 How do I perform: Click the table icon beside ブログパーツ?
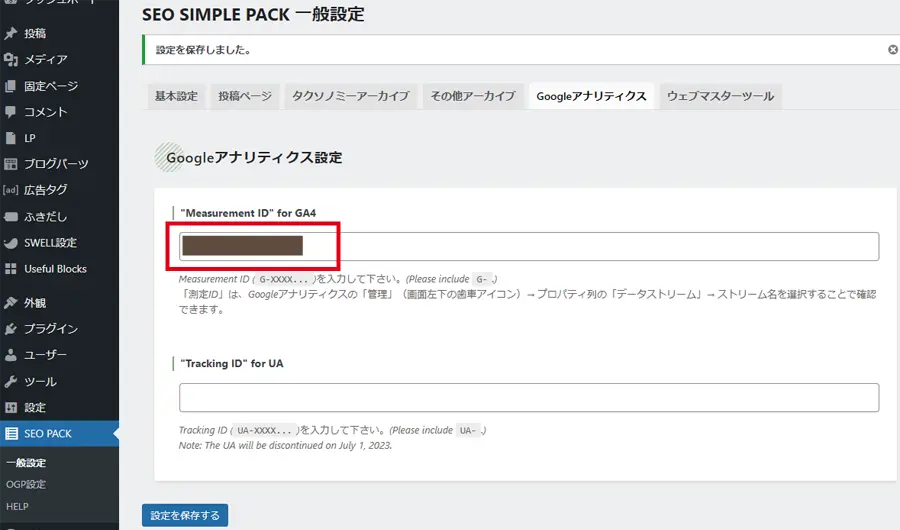coord(11,164)
